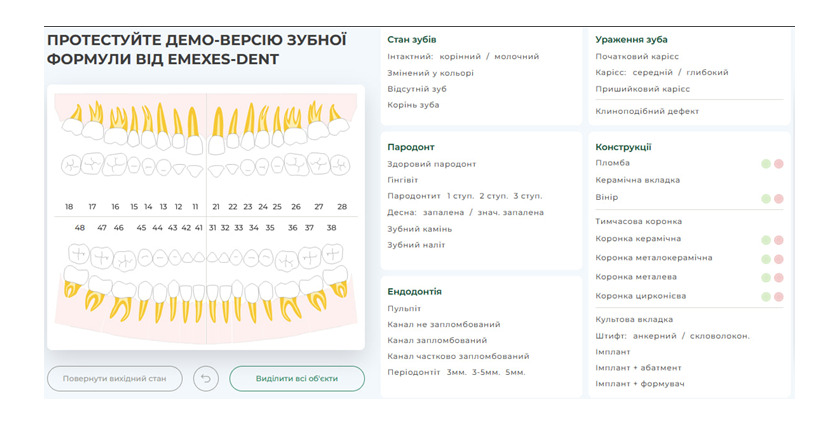817x424 pixels.
Task: Click occlusal view of tooth 26
Action: 296,165
